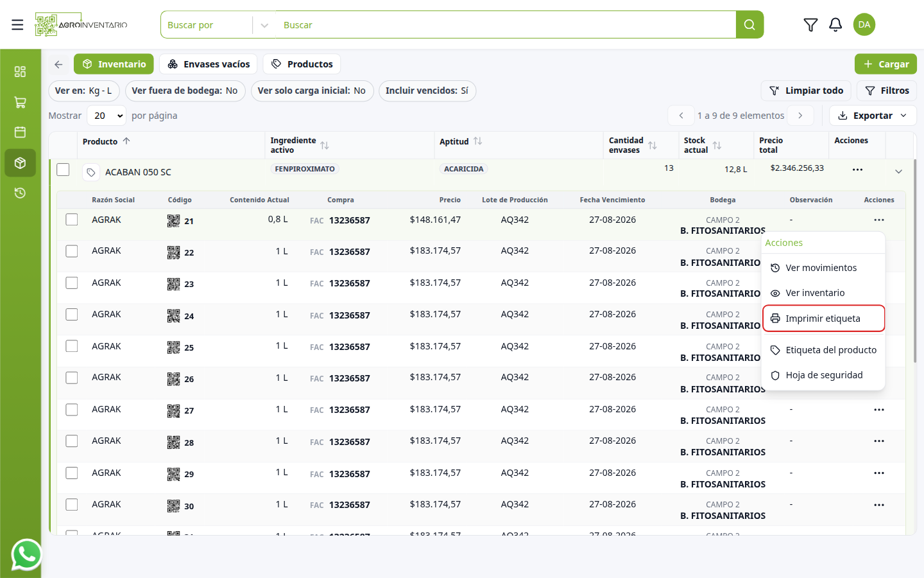Viewport: 924px width, 578px height.
Task: Open the notifications bell
Action: point(835,25)
